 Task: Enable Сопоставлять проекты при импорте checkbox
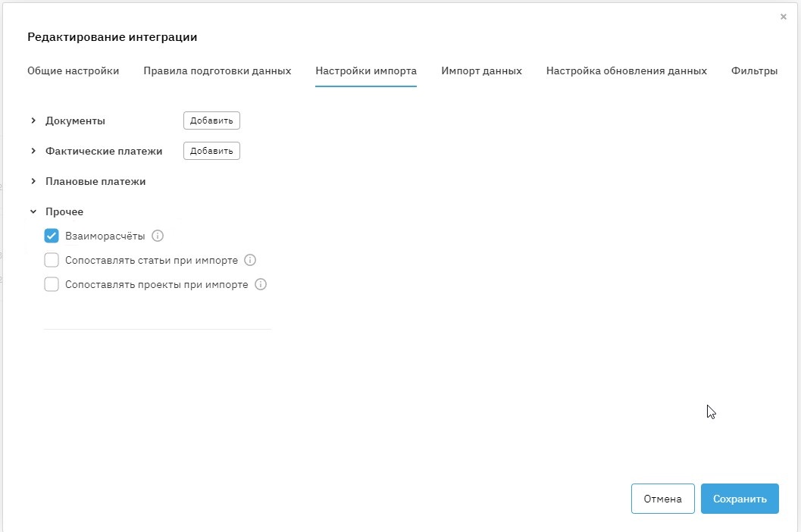tap(52, 285)
